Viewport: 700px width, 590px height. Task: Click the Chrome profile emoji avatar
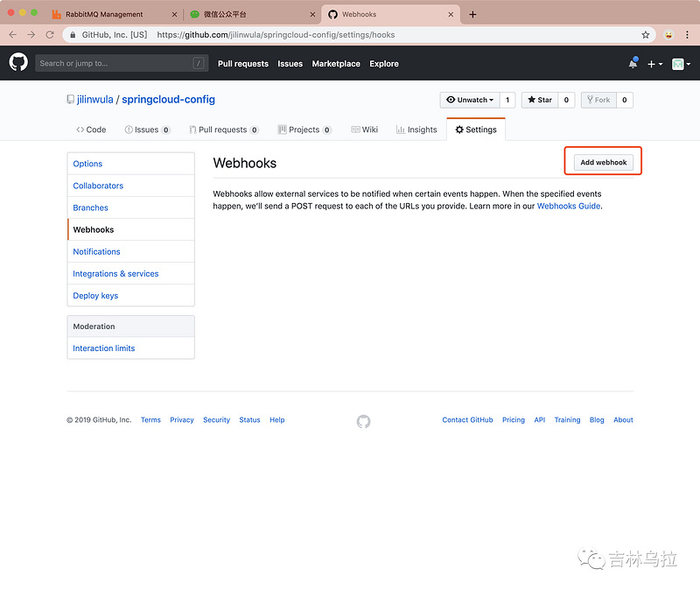pos(668,34)
